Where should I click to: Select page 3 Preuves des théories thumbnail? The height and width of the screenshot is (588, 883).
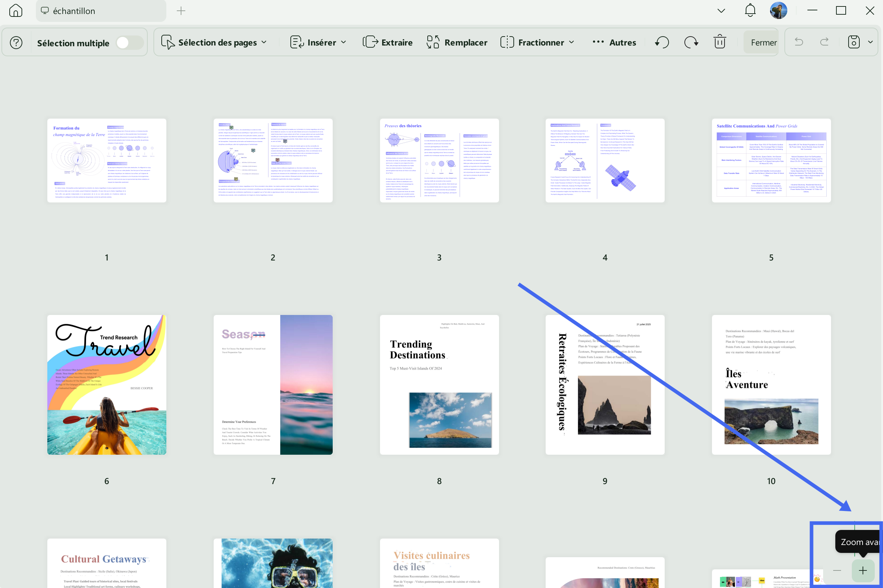(439, 161)
